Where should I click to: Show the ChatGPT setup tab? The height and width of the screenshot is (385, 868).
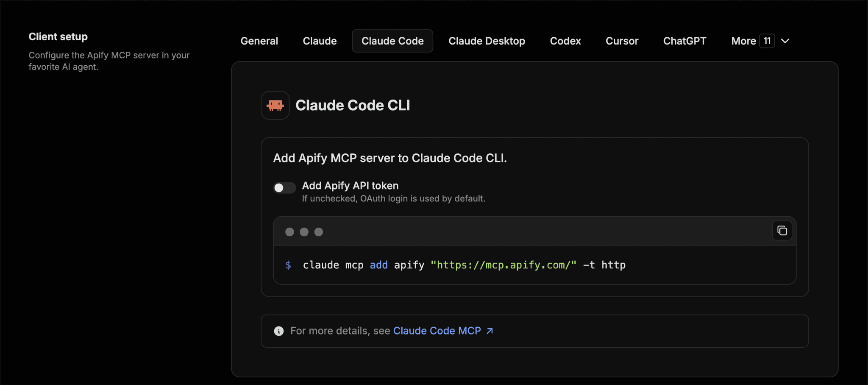pyautogui.click(x=685, y=41)
